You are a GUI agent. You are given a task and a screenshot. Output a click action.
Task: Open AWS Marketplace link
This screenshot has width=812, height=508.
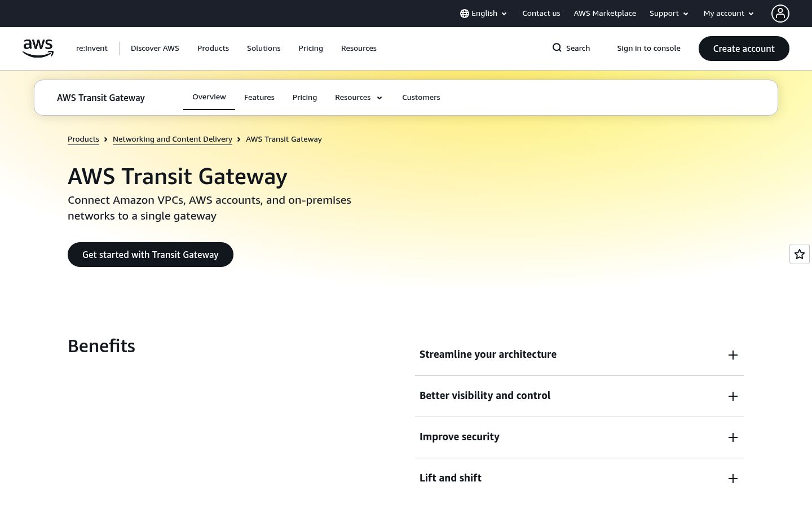click(604, 14)
